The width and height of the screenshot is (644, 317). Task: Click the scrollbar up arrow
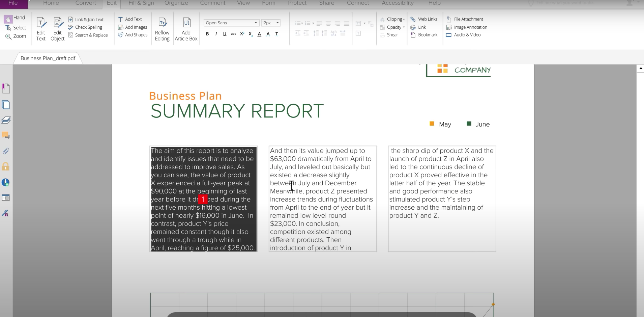click(640, 69)
